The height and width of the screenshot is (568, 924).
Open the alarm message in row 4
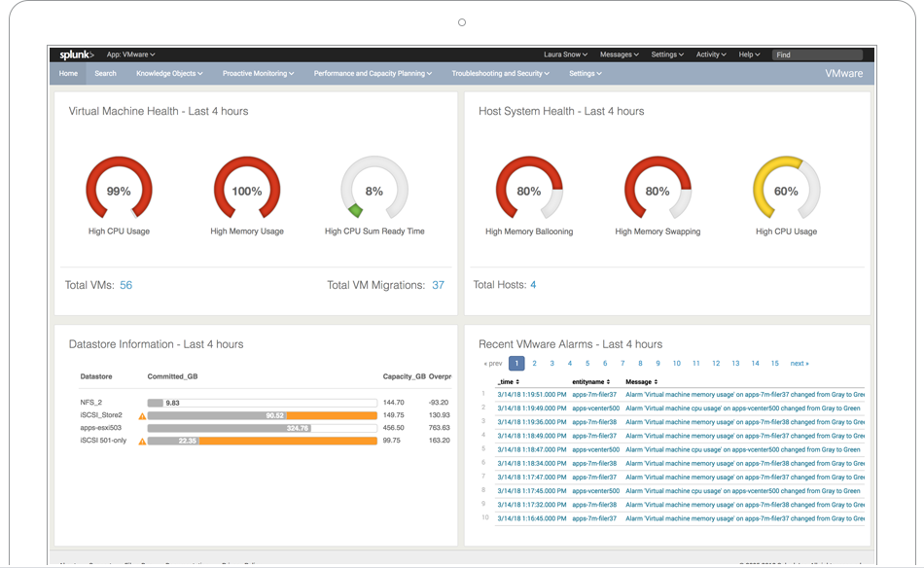(745, 436)
